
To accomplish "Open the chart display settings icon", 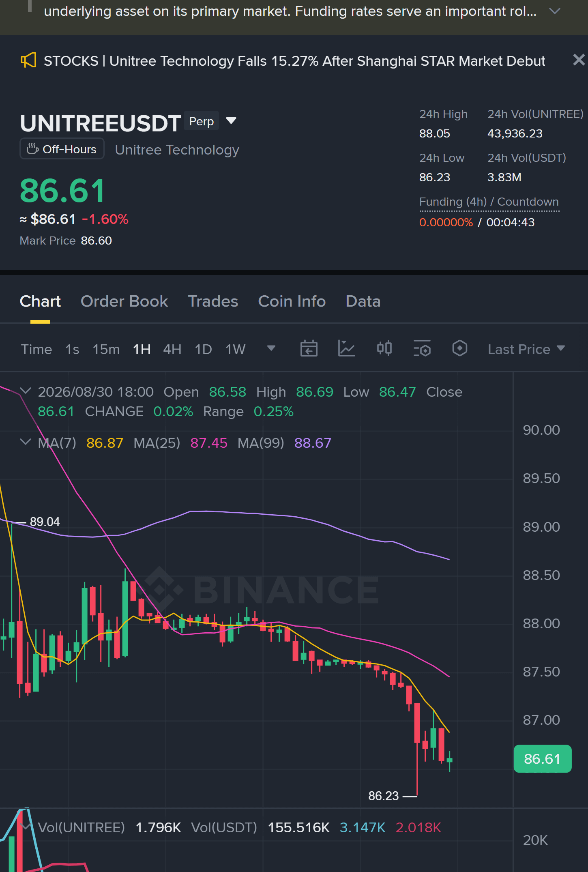I will coord(422,348).
